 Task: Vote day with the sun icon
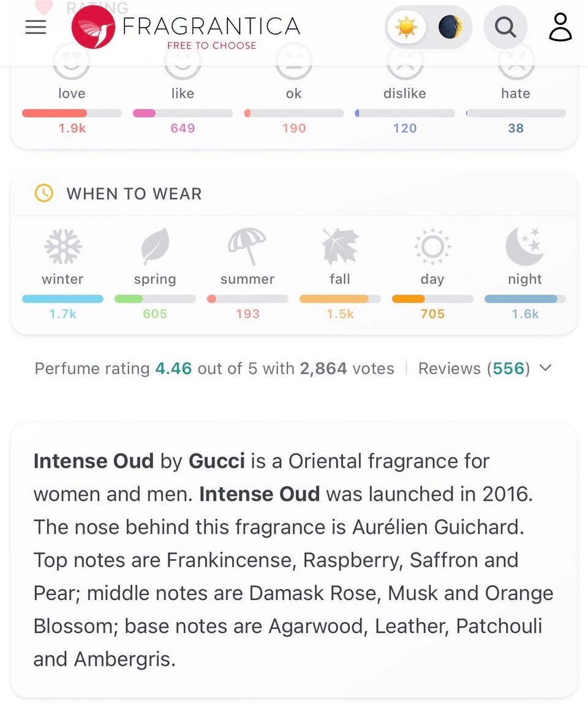[432, 246]
